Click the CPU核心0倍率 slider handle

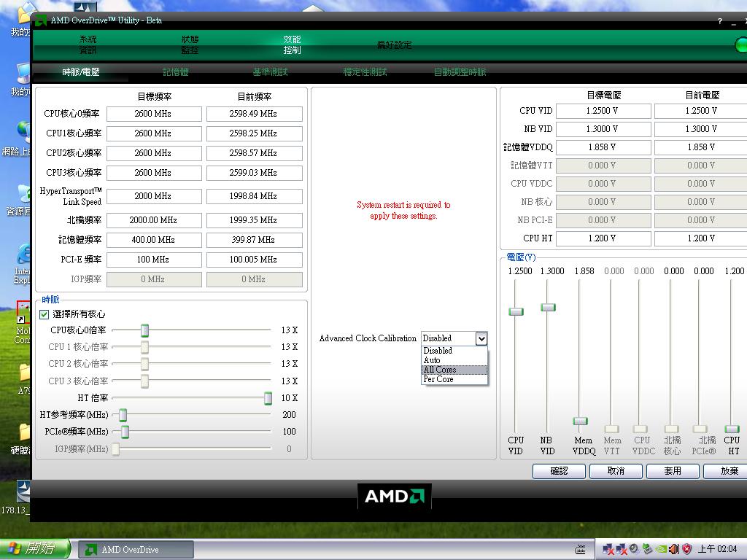(145, 330)
